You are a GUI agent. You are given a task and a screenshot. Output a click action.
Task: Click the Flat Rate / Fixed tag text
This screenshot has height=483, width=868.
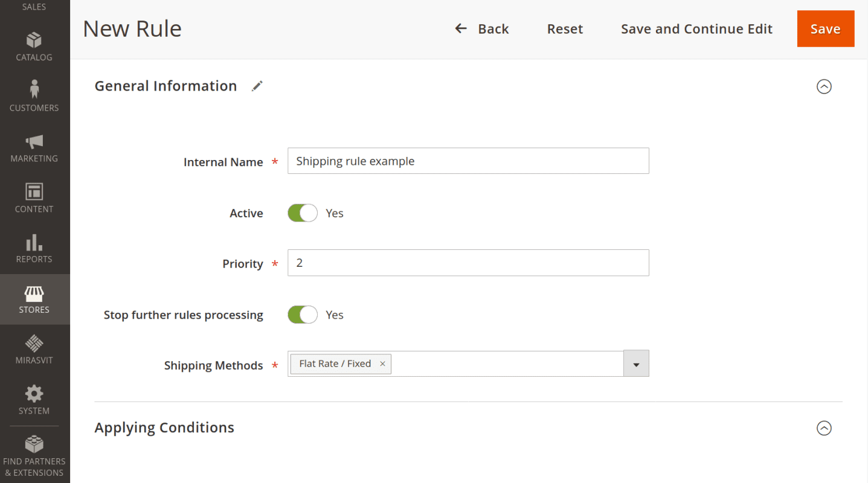(x=335, y=363)
